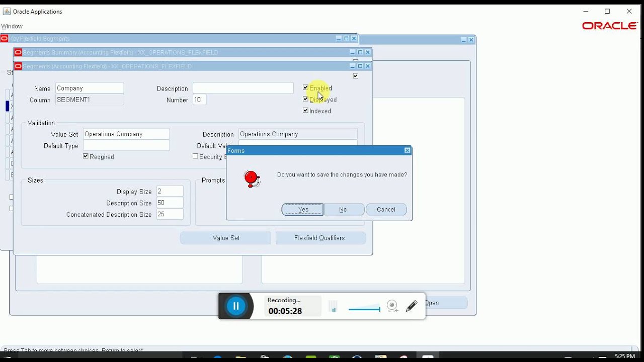644x362 pixels.
Task: Maximize the Key Flexfield Segments window
Action: [x=346, y=39]
